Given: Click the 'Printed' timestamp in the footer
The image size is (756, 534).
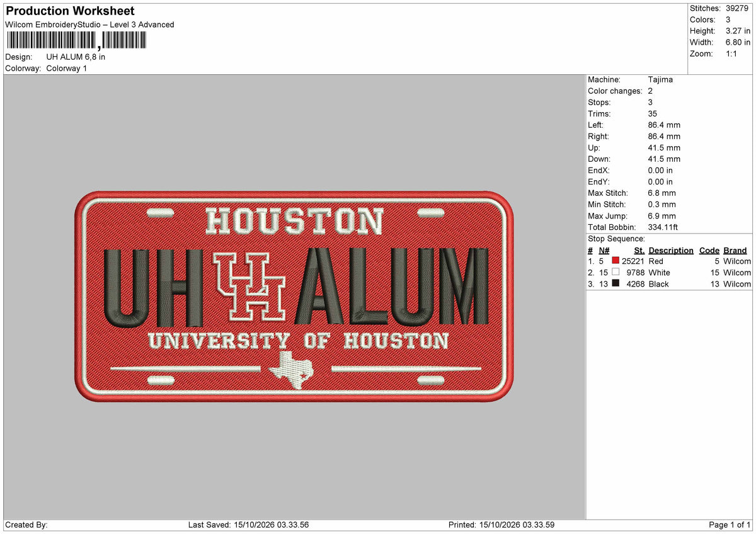Looking at the screenshot, I should click(x=501, y=525).
